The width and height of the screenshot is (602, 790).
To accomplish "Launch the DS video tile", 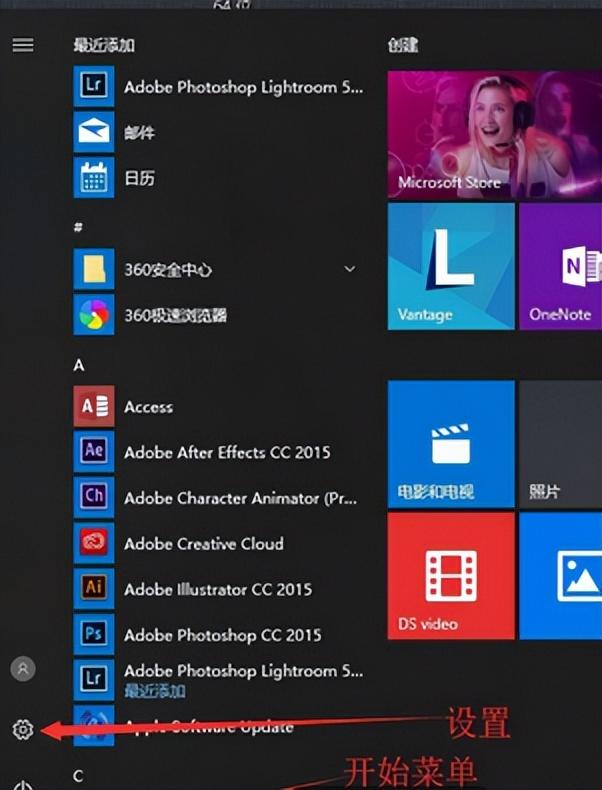I will pos(451,575).
